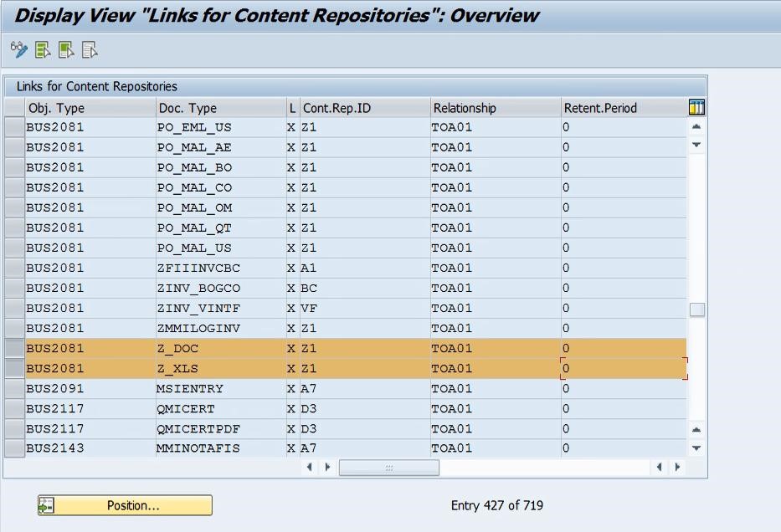
Task: Click far-right horizontal scroll right arrow
Action: (677, 467)
